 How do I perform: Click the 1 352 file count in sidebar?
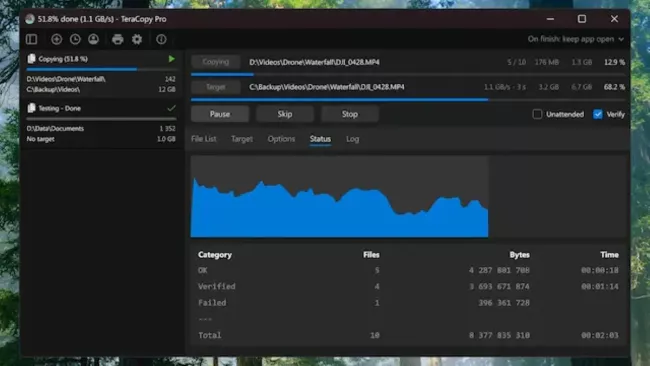167,128
